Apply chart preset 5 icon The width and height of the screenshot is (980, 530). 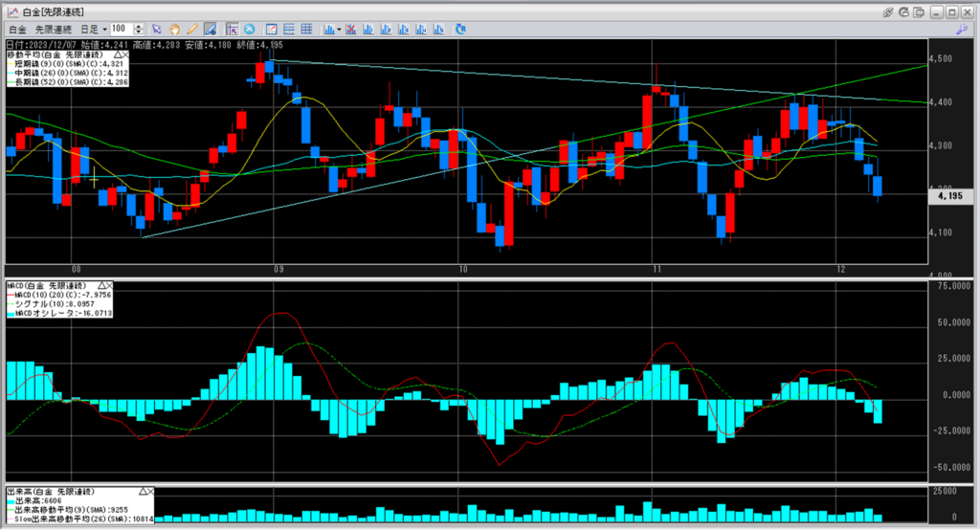438,30
